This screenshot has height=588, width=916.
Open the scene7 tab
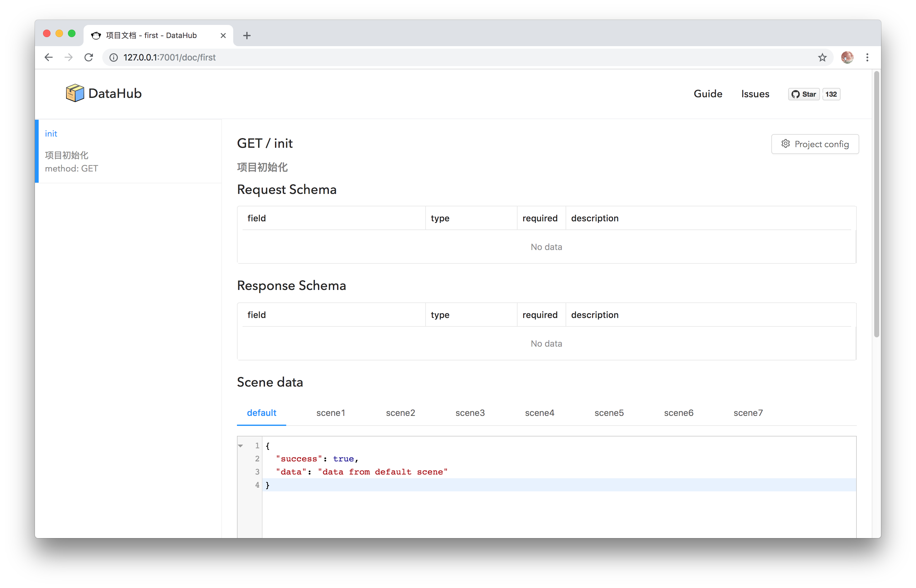tap(748, 413)
